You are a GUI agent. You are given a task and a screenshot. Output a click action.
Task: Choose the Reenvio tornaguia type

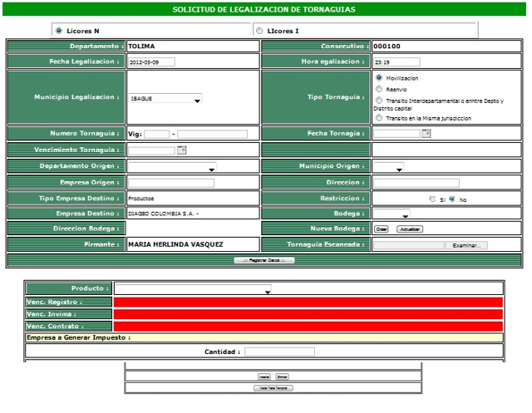[380, 87]
